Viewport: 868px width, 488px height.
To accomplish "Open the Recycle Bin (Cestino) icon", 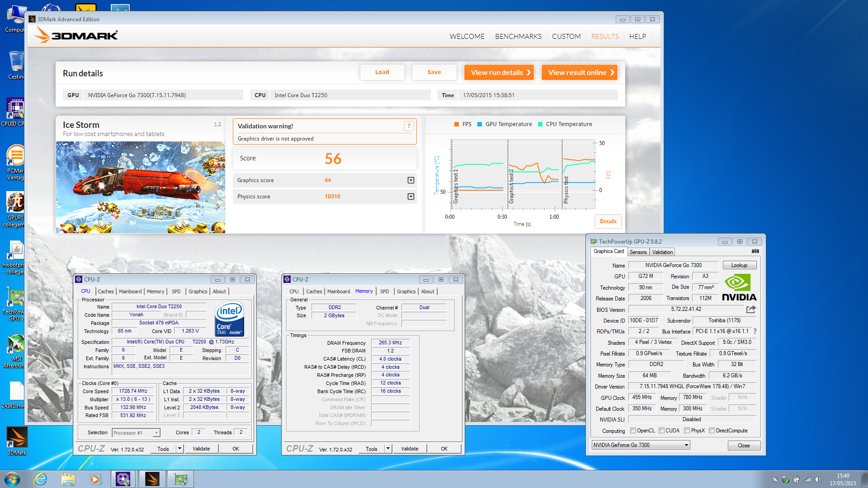I will 16,65.
